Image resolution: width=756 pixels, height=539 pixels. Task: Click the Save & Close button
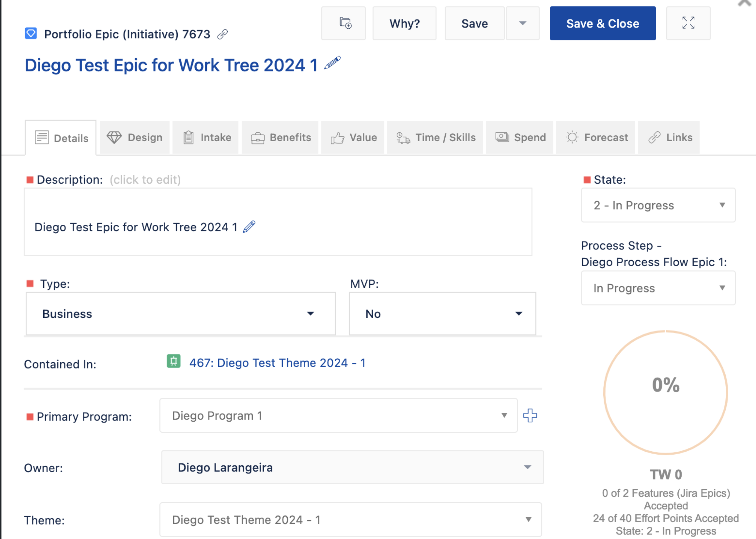(x=602, y=23)
